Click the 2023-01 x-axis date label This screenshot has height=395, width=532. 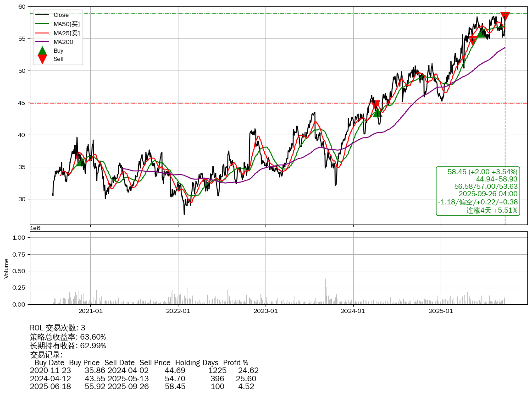click(266, 311)
